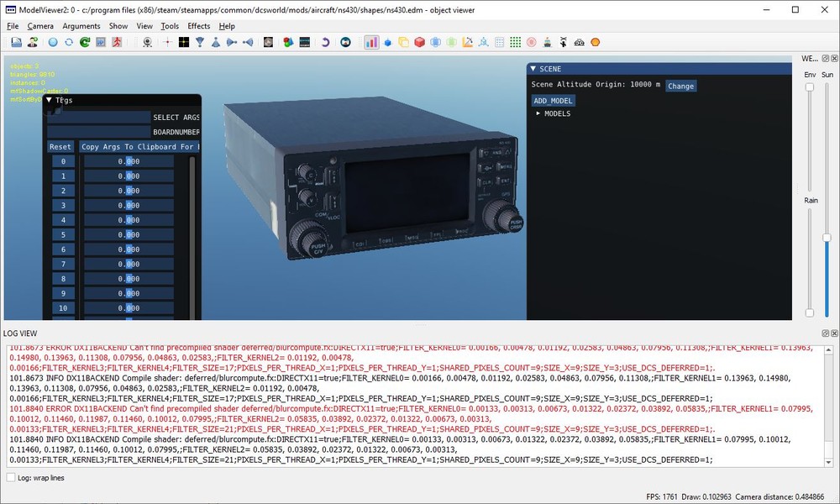Click the Rain slider handle
The width and height of the screenshot is (840, 504).
pos(810,312)
